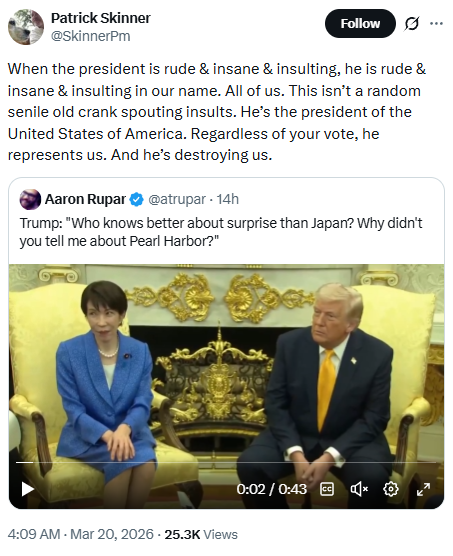Unmute the video sound
The image size is (453, 556).
pos(359,489)
